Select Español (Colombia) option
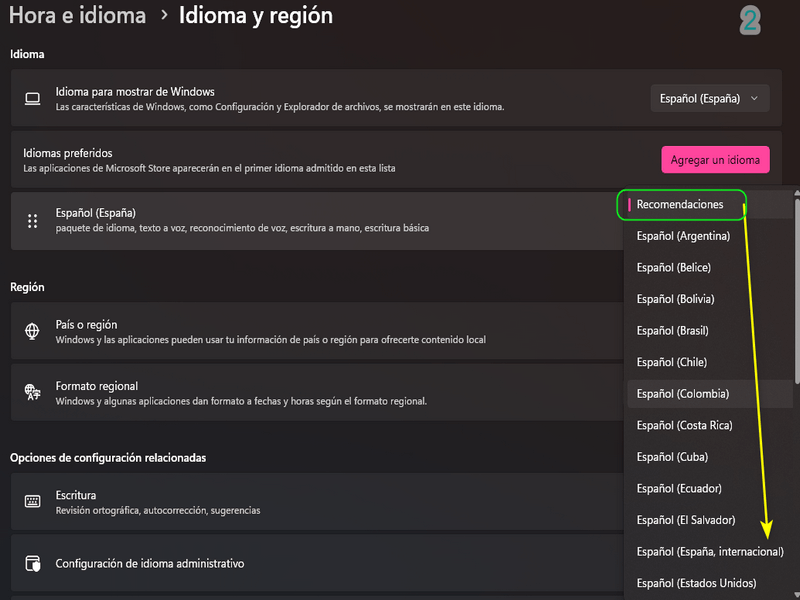Screen dimensions: 800x600 pyautogui.click(x=682, y=394)
